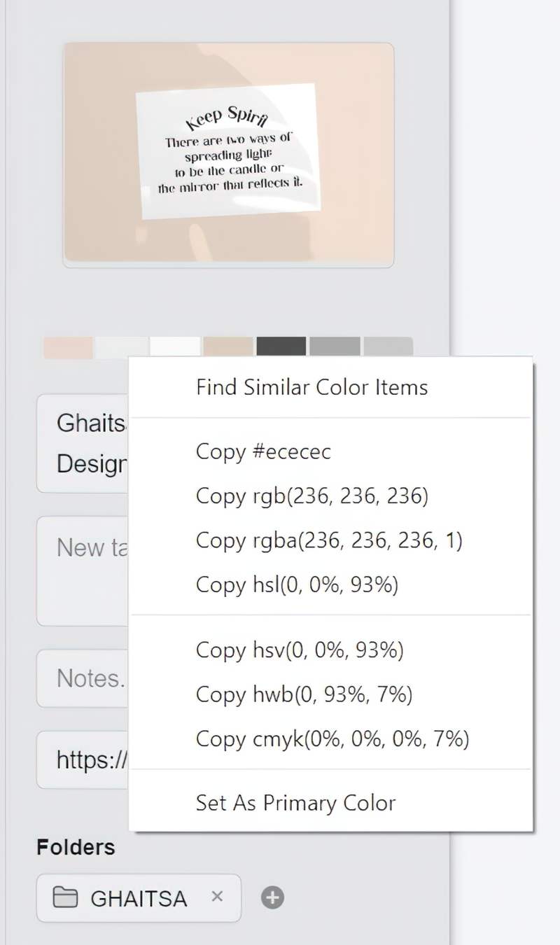This screenshot has width=560, height=945.
Task: Click the folder icon in GHAITSA tag
Action: pos(65,897)
